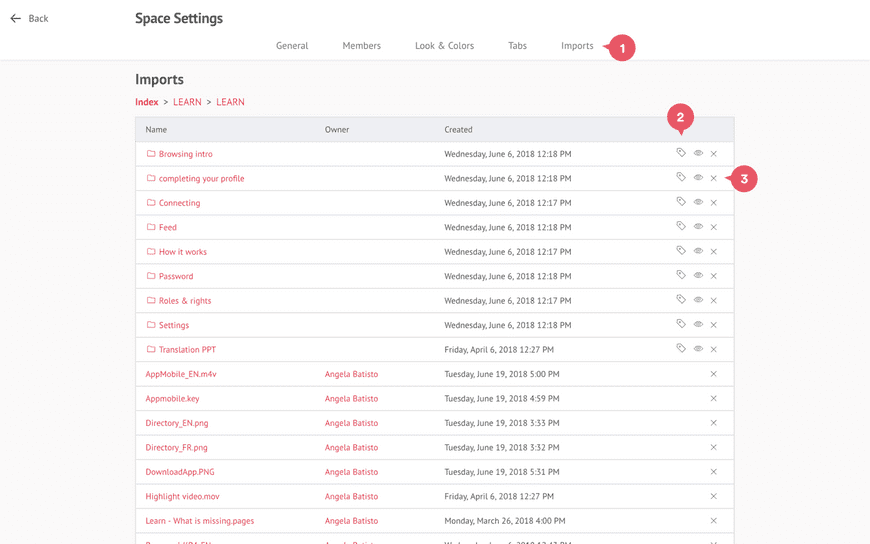This screenshot has width=870, height=544.
Task: Switch to the General tab
Action: click(292, 46)
